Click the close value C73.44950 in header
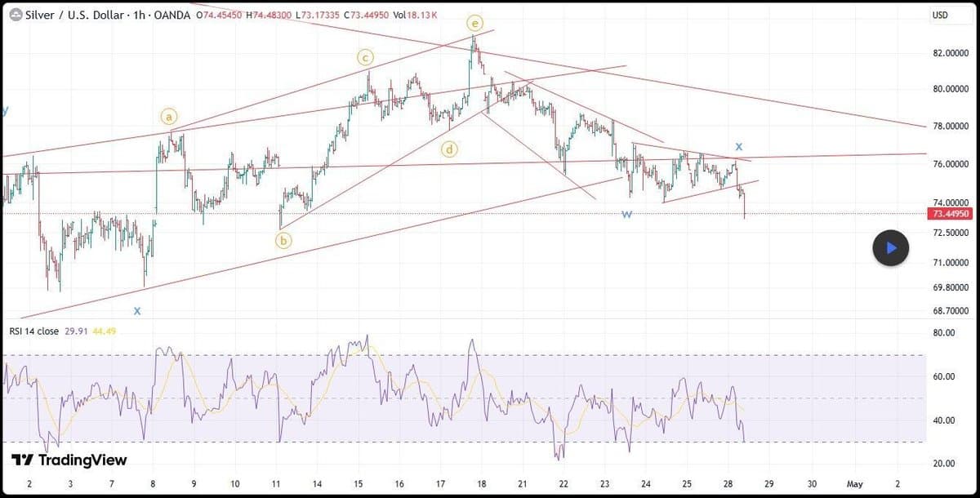 [x=367, y=15]
